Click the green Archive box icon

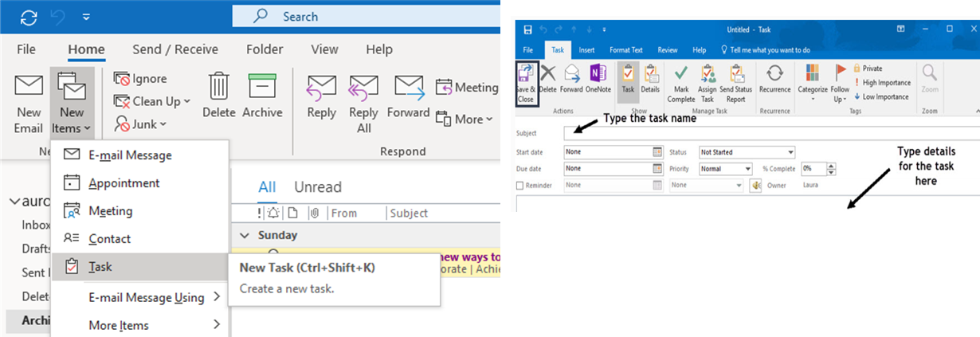tap(262, 86)
